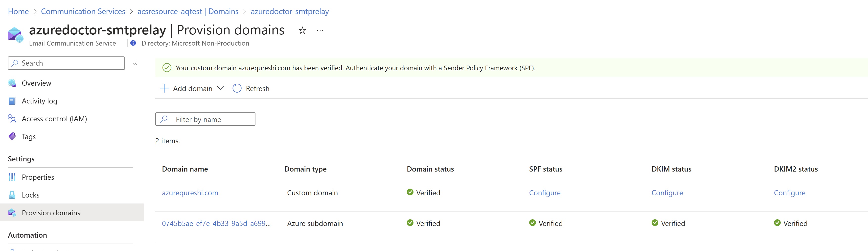Click the Tags purple tag icon
The image size is (868, 251).
[12, 136]
